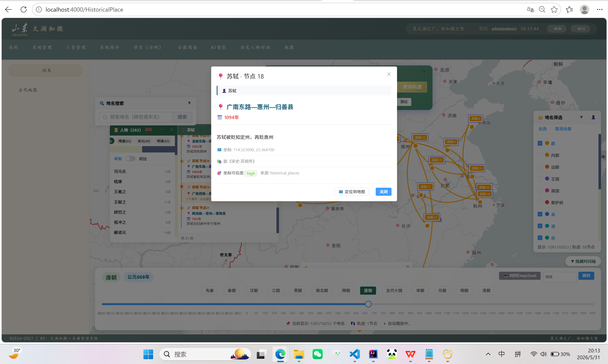Click the 收束 sidebar collapse button

click(x=46, y=70)
